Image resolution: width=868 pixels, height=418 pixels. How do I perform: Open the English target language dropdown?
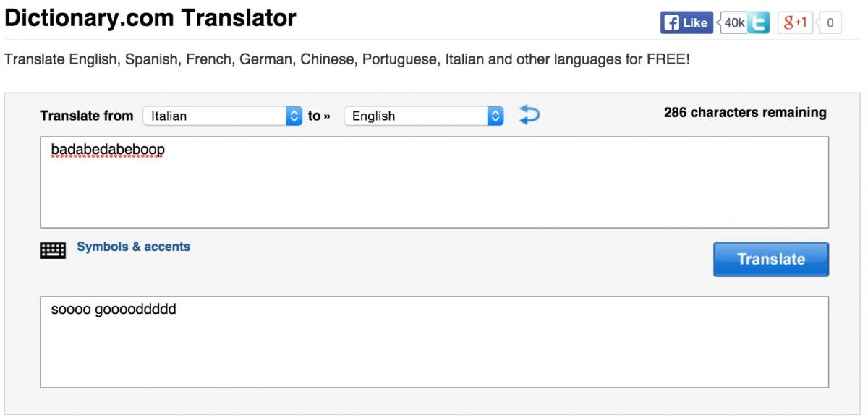424,116
